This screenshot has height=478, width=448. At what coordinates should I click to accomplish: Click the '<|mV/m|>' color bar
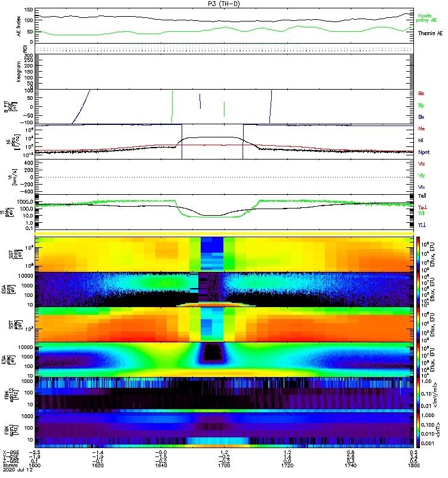(x=418, y=395)
